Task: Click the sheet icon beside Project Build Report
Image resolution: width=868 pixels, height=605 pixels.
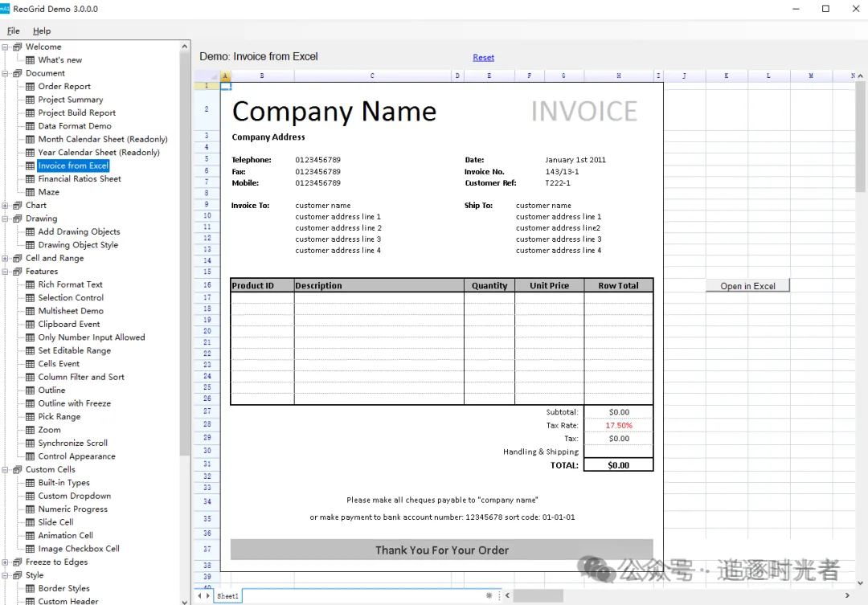Action: [x=31, y=113]
